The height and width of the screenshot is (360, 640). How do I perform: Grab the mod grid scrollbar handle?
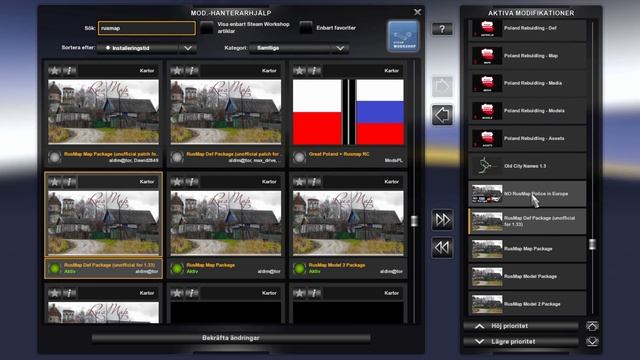tap(414, 221)
